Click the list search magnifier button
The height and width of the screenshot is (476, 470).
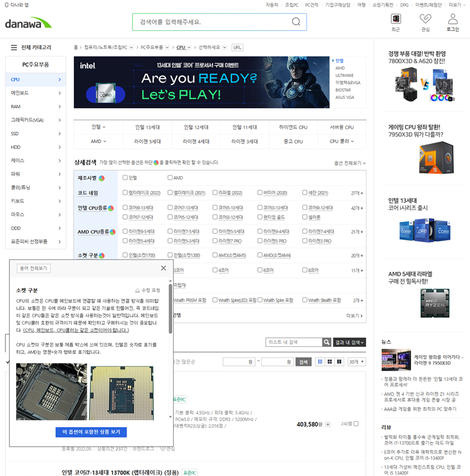(327, 342)
